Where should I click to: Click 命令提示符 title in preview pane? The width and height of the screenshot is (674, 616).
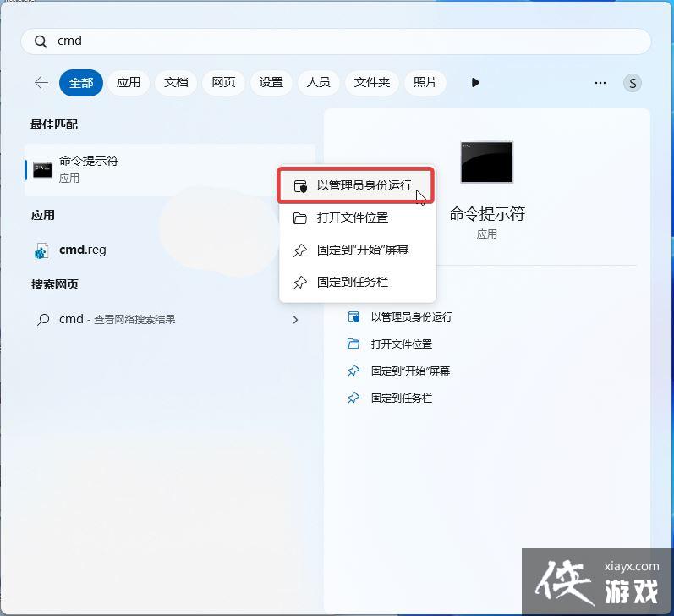487,214
